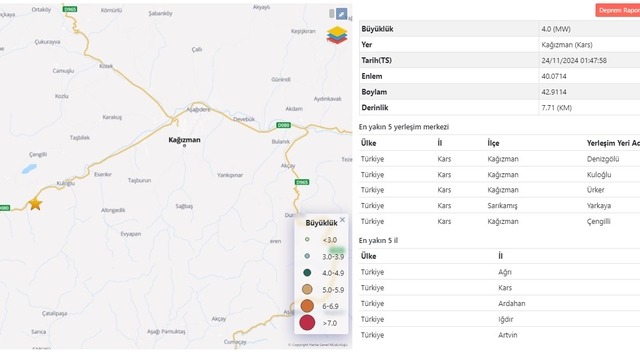
Task: Click the small blue lake near Çengilli
Action: (x=29, y=168)
